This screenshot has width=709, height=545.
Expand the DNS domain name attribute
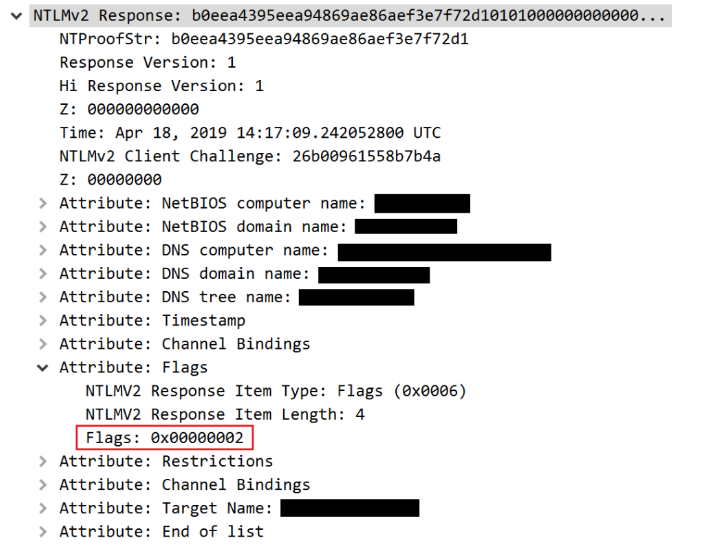point(42,274)
